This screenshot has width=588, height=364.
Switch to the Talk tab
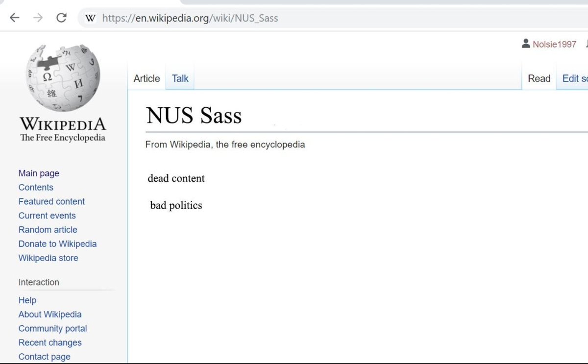point(179,78)
